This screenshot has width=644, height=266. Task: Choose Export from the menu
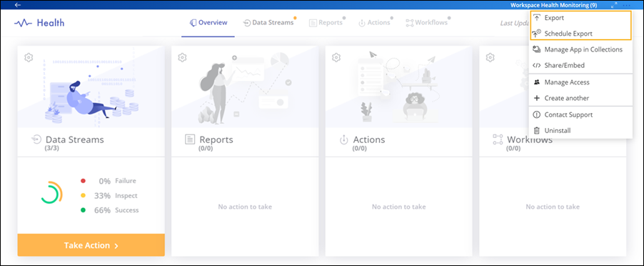point(580,18)
